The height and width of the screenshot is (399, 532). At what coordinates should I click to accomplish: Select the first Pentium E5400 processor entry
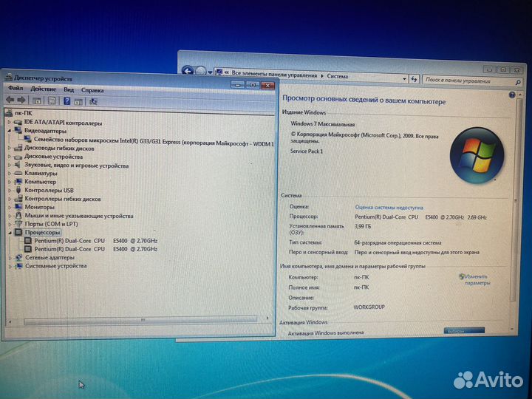click(95, 241)
